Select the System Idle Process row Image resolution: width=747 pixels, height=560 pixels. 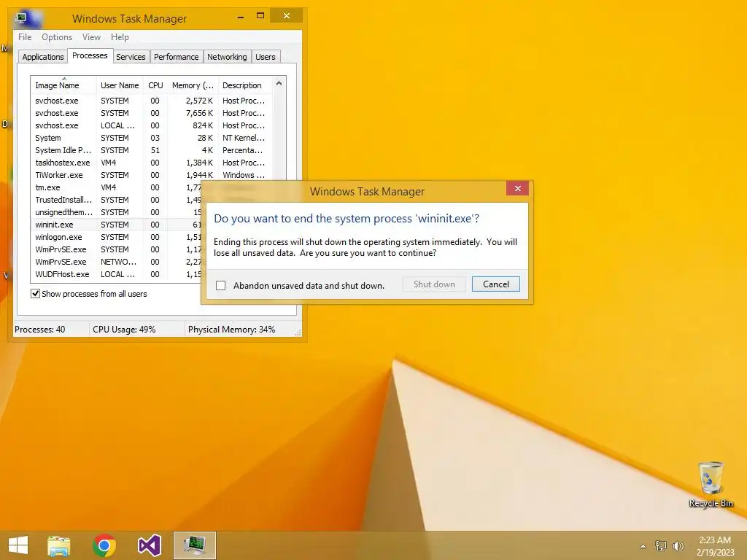(152, 150)
